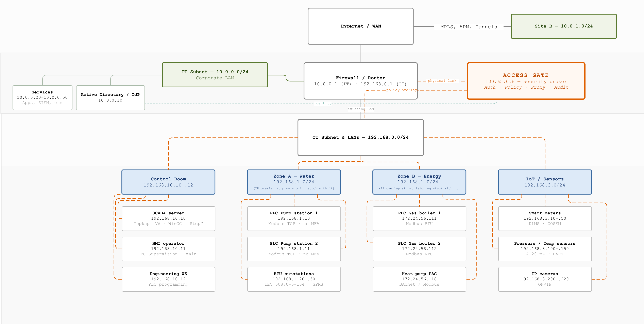Click Zone A's IP overlap note

[294, 188]
